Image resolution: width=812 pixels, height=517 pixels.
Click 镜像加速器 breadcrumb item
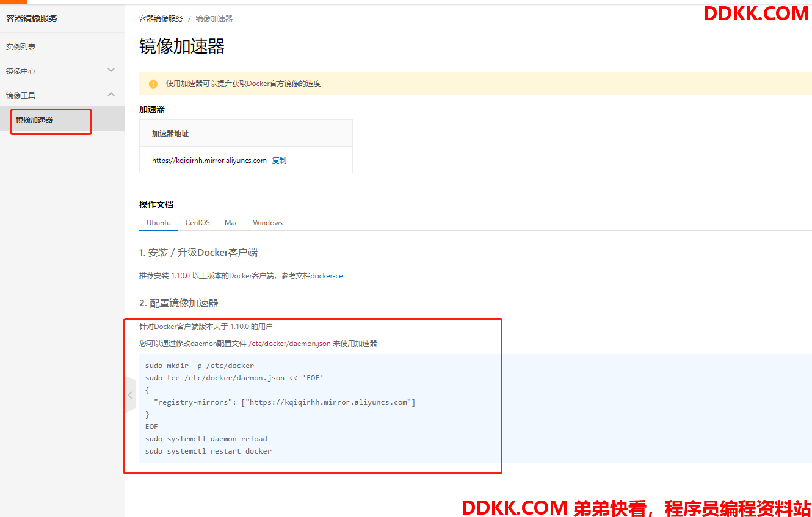[214, 19]
